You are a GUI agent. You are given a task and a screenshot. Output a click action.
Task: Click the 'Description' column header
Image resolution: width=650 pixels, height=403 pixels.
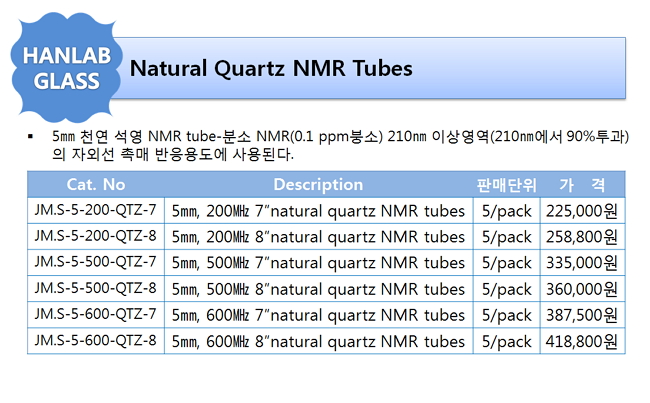click(x=318, y=185)
